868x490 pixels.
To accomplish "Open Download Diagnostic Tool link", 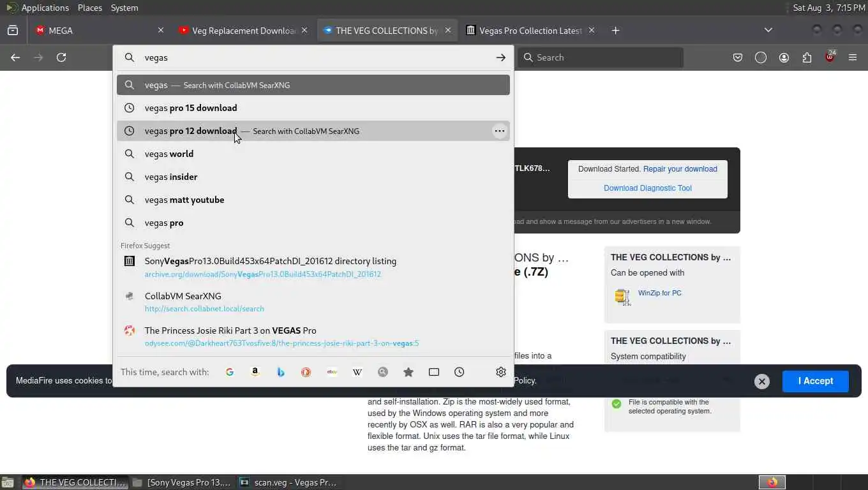I will pyautogui.click(x=648, y=188).
